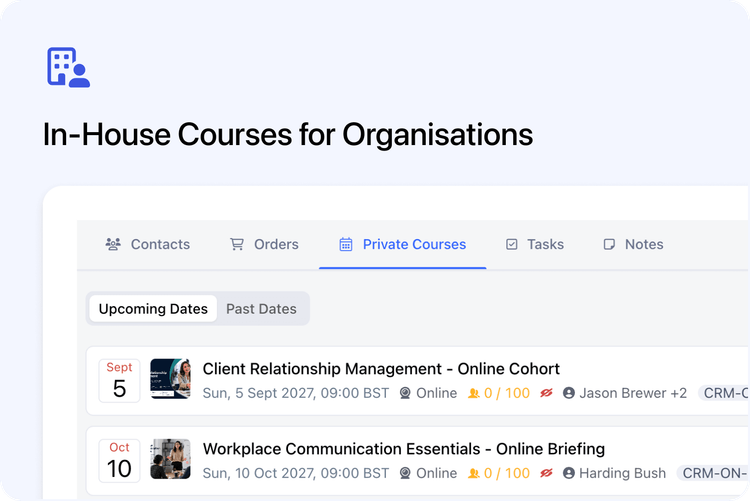Screen dimensions: 750x501
Task: Click 0 / 100 capacity in Oct row
Action: click(507, 473)
